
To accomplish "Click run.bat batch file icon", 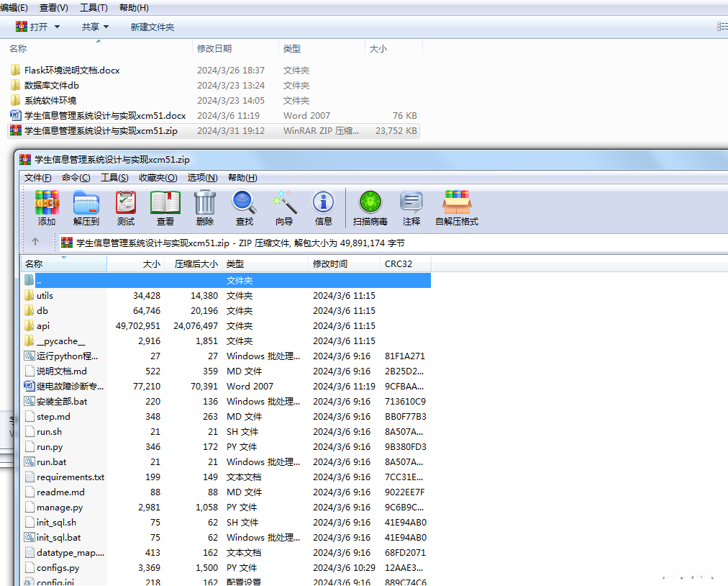I will click(29, 461).
